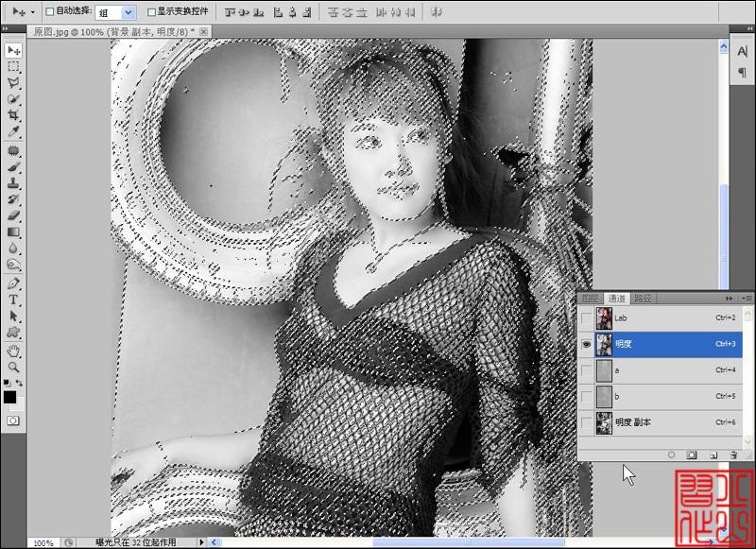Select the Path Selection tool
This screenshot has width=756, height=549.
click(13, 317)
